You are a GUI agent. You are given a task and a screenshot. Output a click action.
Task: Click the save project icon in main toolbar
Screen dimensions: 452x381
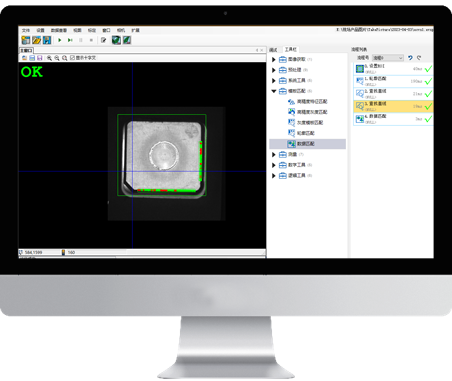click(47, 40)
